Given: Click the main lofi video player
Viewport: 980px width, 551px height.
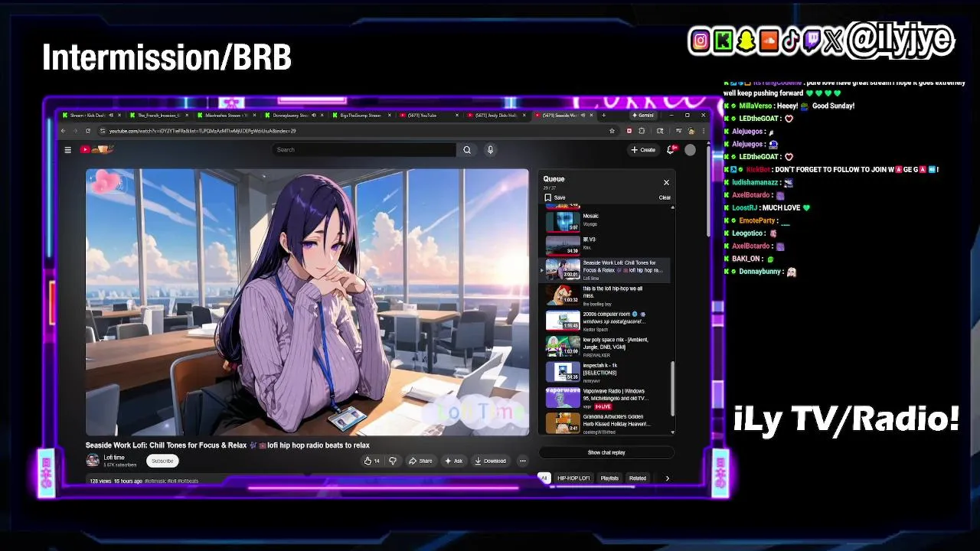Looking at the screenshot, I should 307,302.
